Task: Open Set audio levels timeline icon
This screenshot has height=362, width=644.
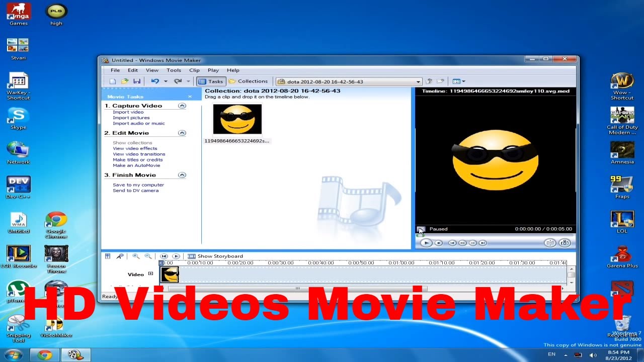Action: click(108, 256)
